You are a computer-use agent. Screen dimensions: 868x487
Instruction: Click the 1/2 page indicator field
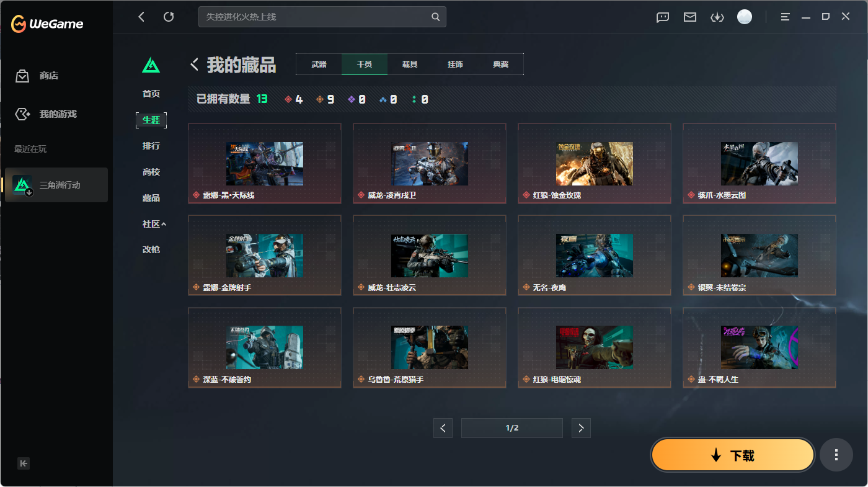(x=512, y=428)
